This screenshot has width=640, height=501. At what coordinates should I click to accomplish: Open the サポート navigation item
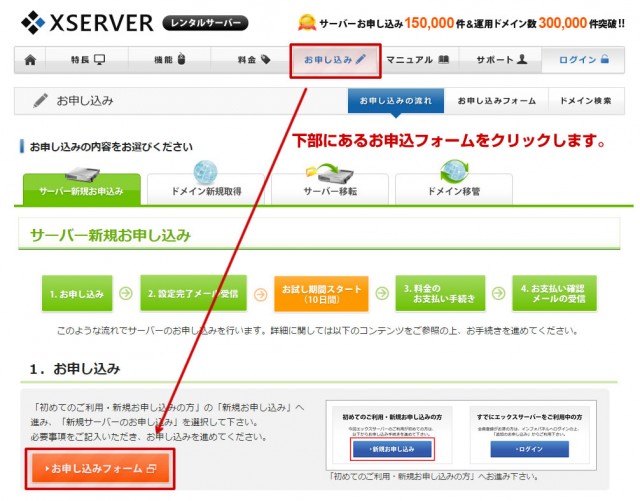click(x=501, y=60)
